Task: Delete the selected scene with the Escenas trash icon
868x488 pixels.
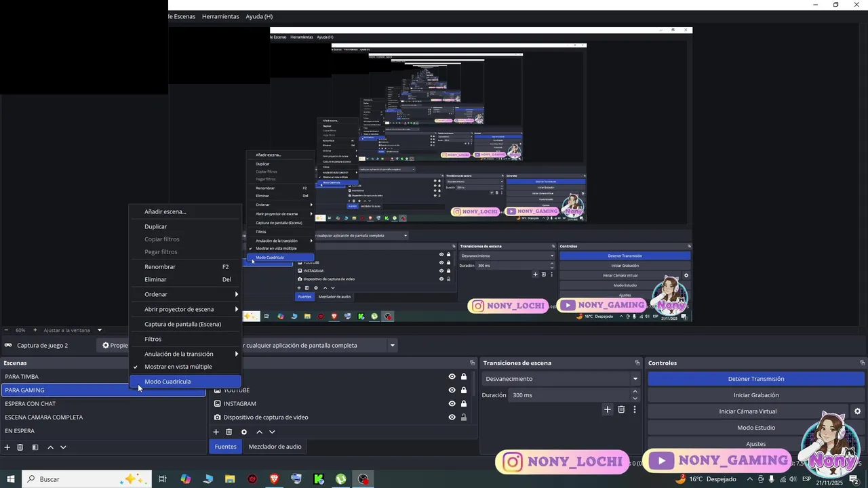Action: (20, 447)
